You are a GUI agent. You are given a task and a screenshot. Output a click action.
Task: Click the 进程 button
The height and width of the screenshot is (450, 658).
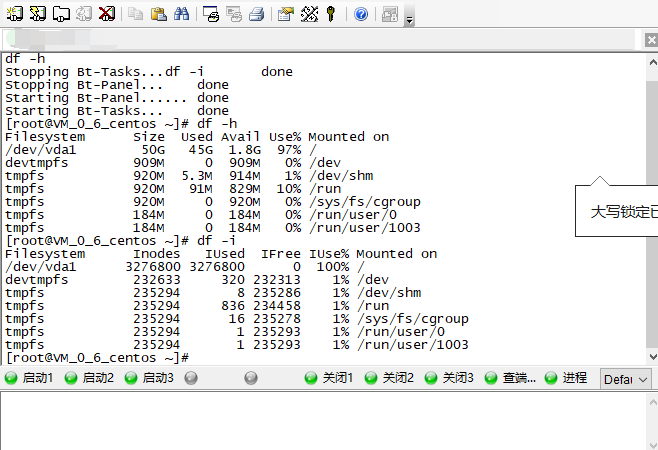566,378
